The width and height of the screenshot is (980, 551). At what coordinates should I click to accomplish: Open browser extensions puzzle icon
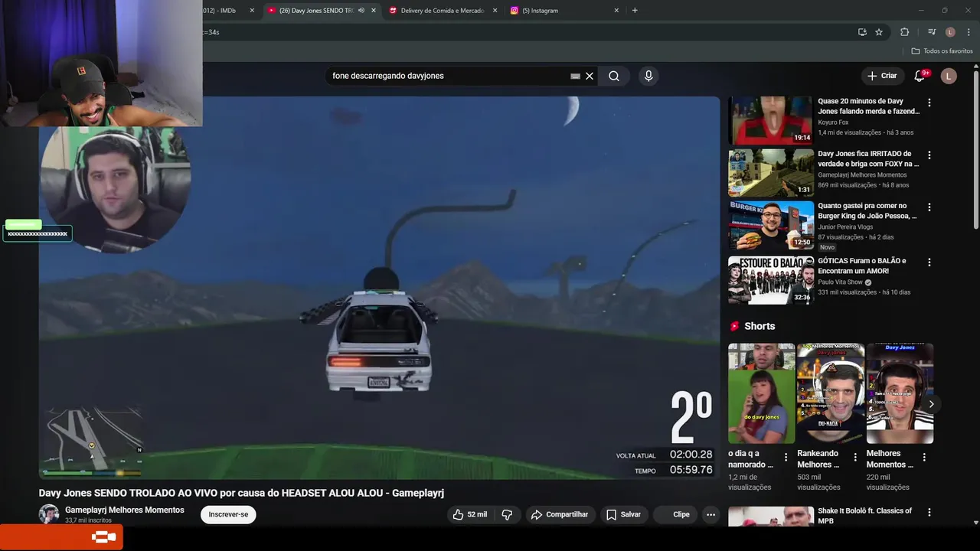[904, 32]
